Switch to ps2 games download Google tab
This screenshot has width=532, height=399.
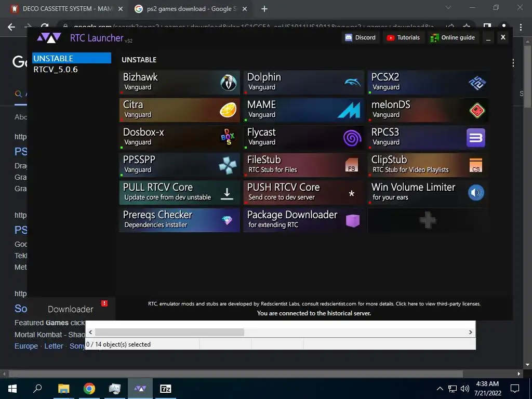pyautogui.click(x=191, y=9)
